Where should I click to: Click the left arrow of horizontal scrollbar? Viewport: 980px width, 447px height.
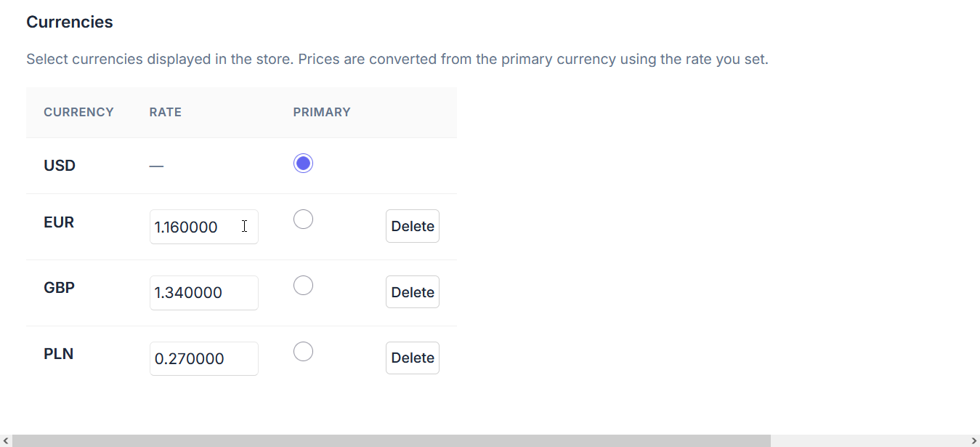point(6,440)
